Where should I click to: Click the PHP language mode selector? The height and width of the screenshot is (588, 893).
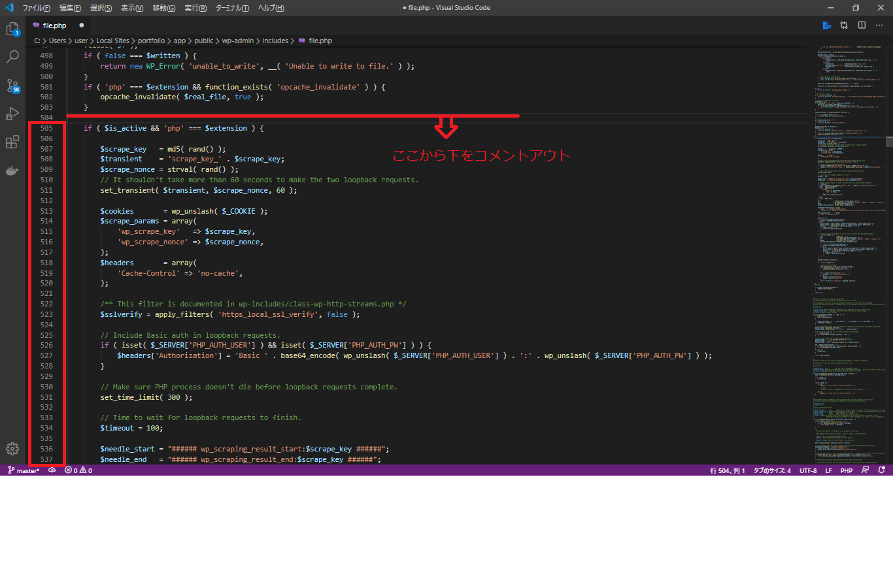tap(846, 470)
